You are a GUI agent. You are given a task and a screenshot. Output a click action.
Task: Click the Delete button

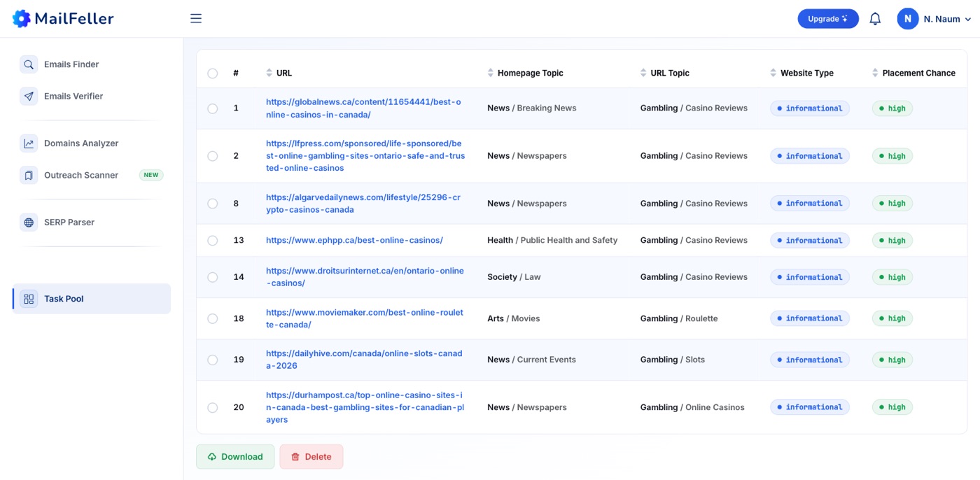point(311,457)
